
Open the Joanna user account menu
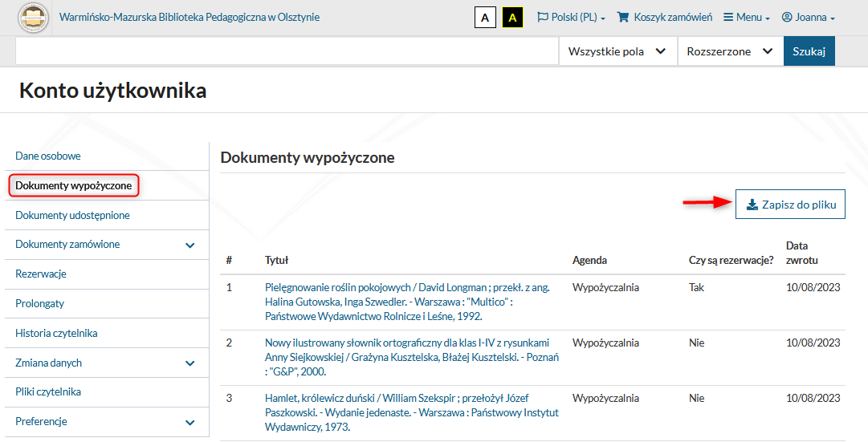tap(809, 18)
